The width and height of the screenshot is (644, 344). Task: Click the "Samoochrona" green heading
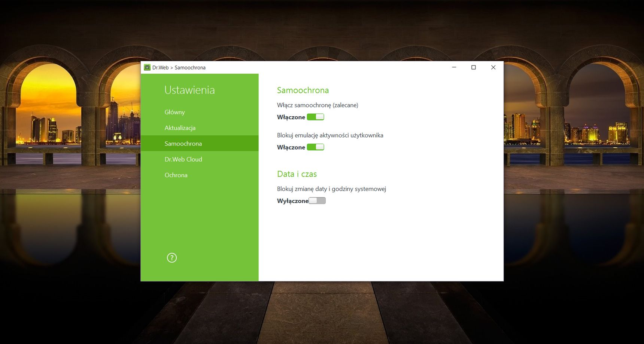tap(303, 90)
